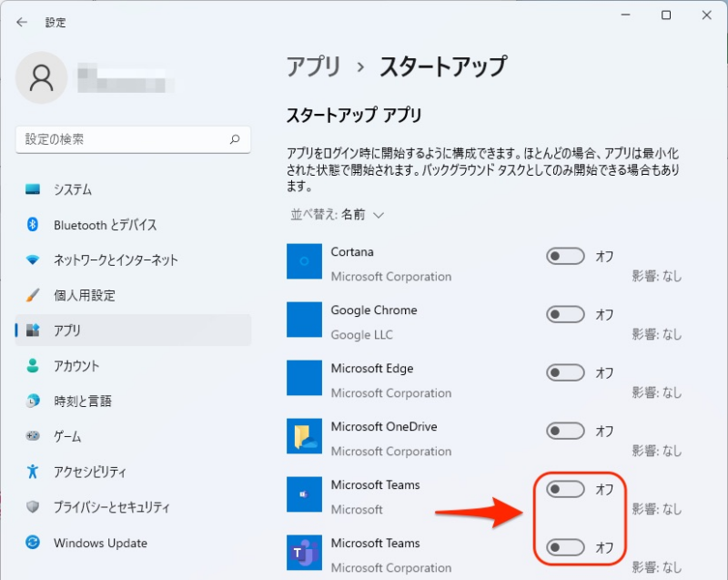Image resolution: width=728 pixels, height=580 pixels.
Task: Select アプリ in the sidebar
Action: pyautogui.click(x=133, y=331)
